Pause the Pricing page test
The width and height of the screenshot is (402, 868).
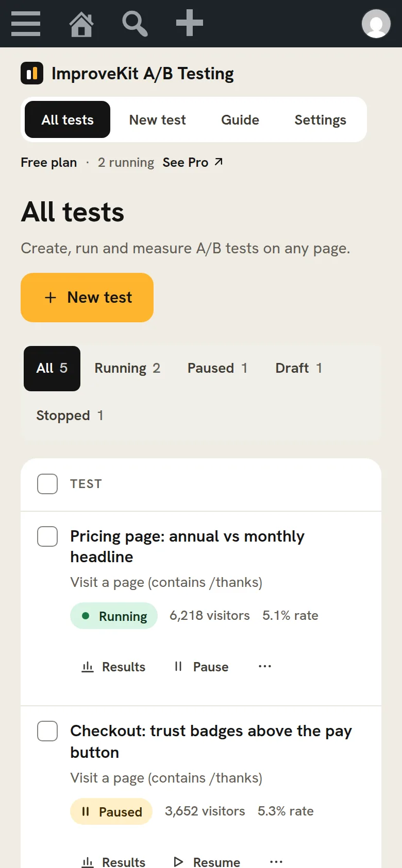[201, 667]
